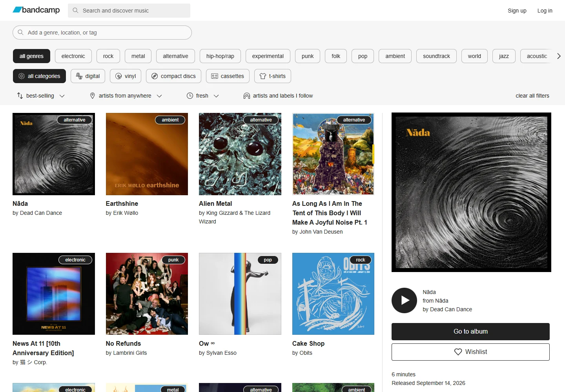Filter by pop genre pill
Viewport: 565px width, 392px height.
[x=363, y=56]
